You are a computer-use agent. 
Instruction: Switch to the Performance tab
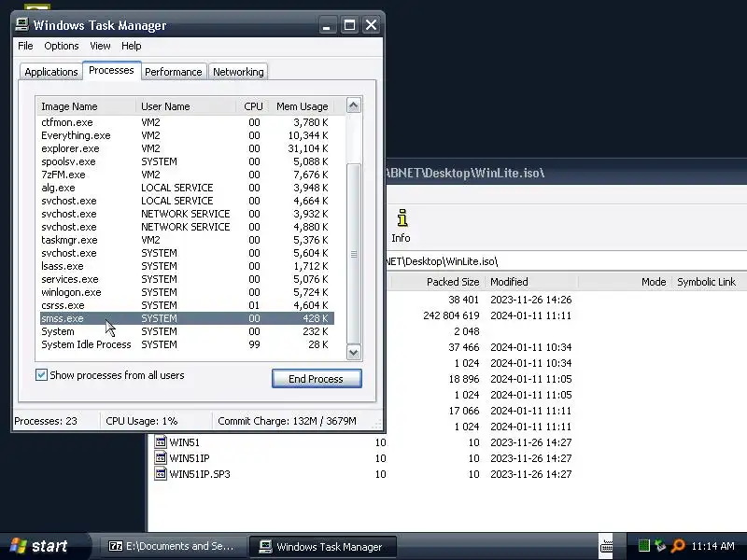pyautogui.click(x=174, y=72)
